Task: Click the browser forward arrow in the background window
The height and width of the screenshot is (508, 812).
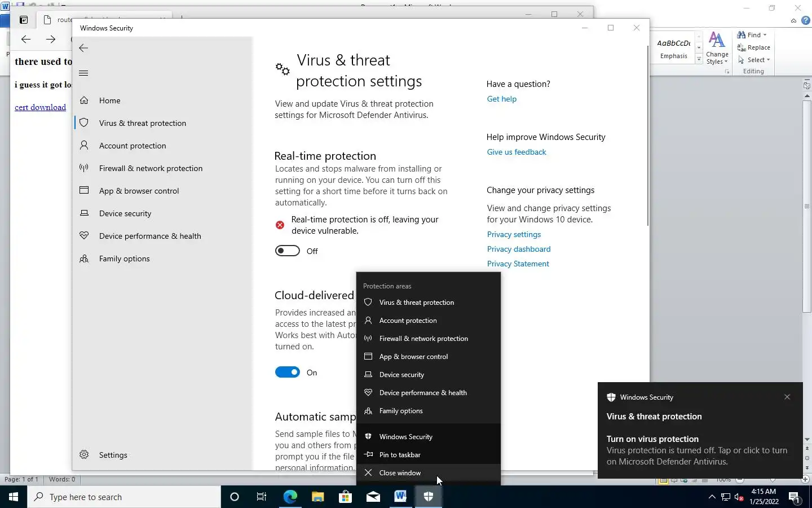Action: [51, 39]
